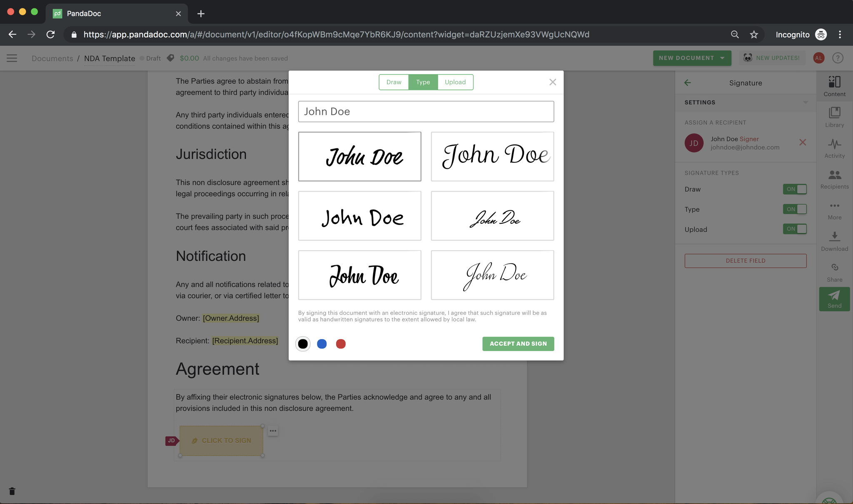Open the AL user avatar
853x504 pixels.
[818, 58]
